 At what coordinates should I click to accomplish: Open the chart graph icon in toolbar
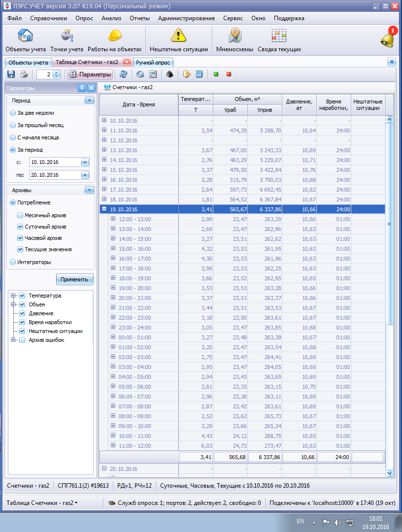pyautogui.click(x=153, y=74)
